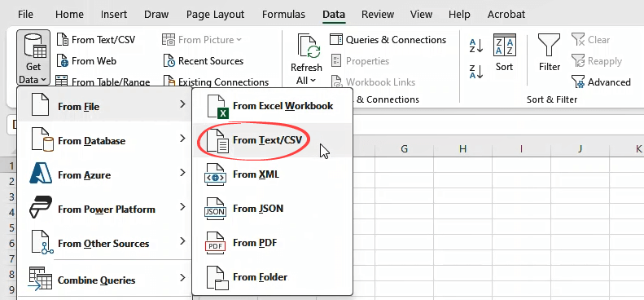Click the Reapply filter button

[596, 61]
